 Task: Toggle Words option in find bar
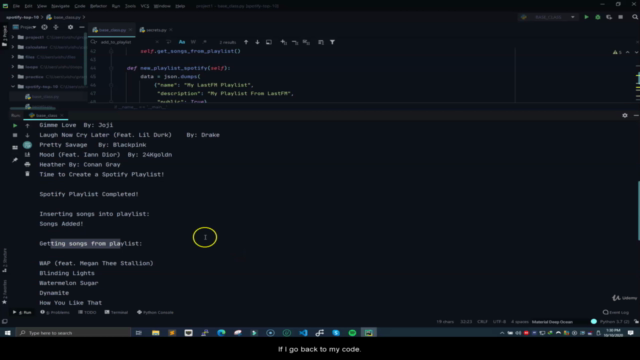pyautogui.click(x=193, y=42)
